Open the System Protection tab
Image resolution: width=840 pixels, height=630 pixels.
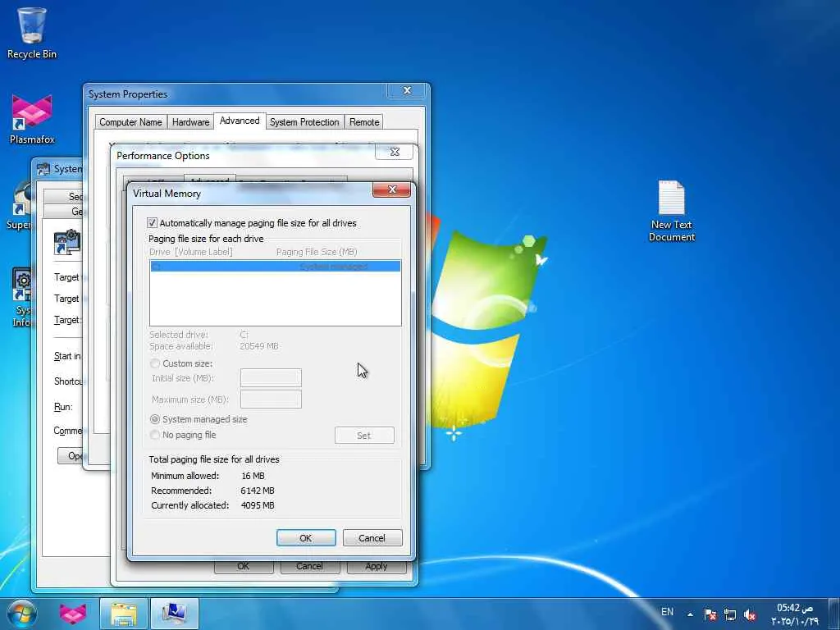point(304,122)
